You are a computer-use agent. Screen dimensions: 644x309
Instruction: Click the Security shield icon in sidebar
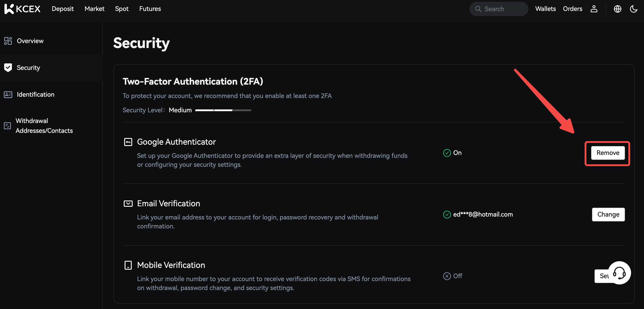(8, 67)
